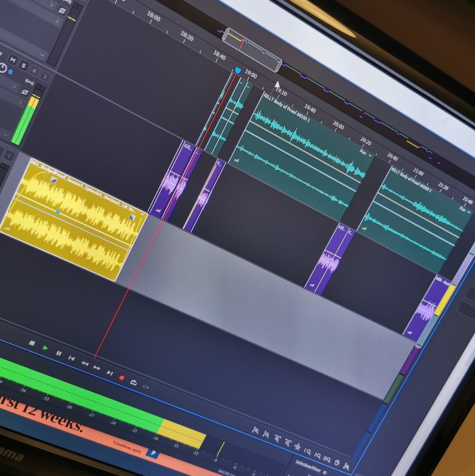Click the 21:00 mark on the time ruler
Image resolution: width=475 pixels, height=476 pixels.
[418, 173]
